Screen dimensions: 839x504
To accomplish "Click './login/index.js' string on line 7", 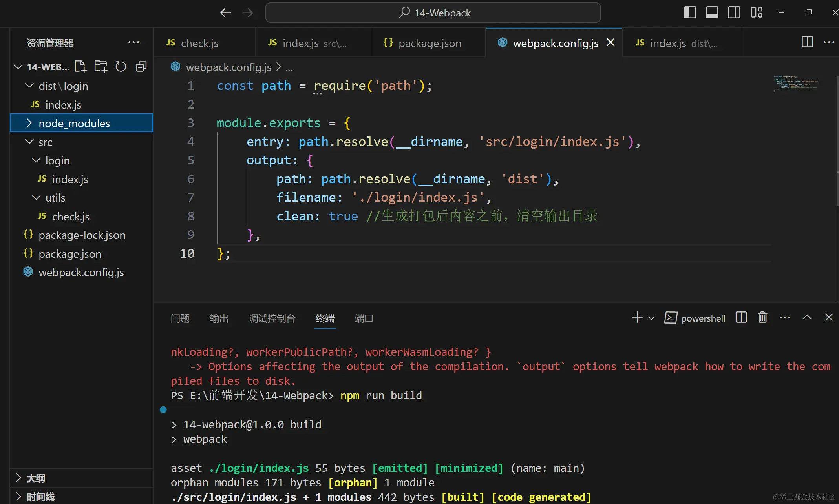I will (418, 197).
